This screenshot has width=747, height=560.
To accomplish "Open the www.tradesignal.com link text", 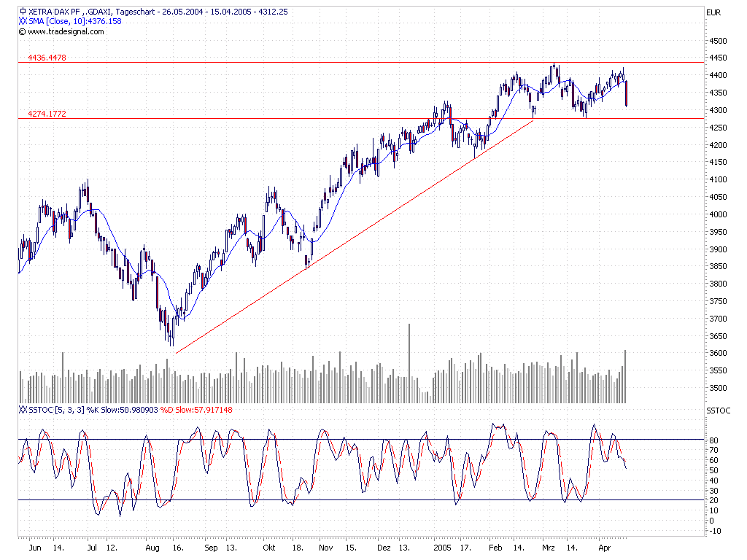I will (66, 31).
